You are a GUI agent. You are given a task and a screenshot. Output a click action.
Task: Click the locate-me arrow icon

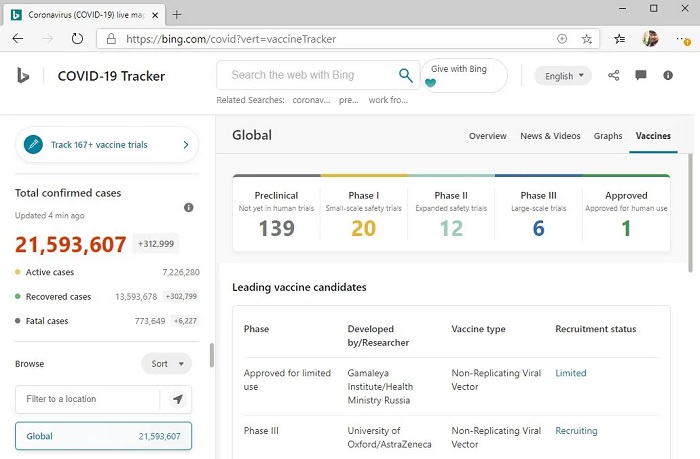[177, 399]
